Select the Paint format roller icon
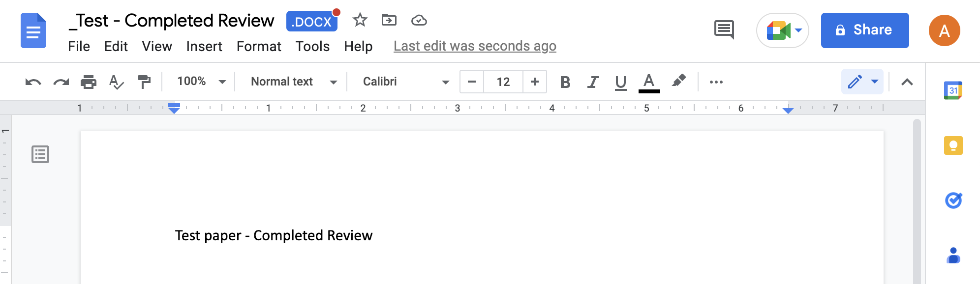 point(144,82)
